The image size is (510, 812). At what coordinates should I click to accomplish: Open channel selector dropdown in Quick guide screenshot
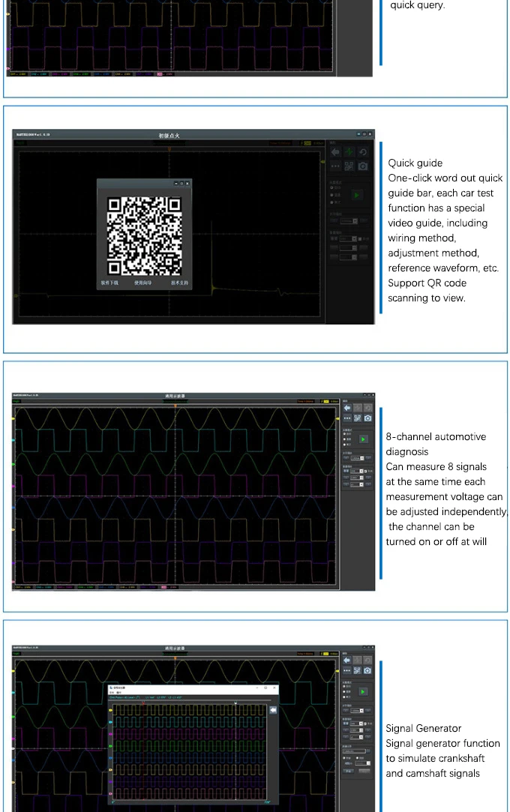pos(348,238)
